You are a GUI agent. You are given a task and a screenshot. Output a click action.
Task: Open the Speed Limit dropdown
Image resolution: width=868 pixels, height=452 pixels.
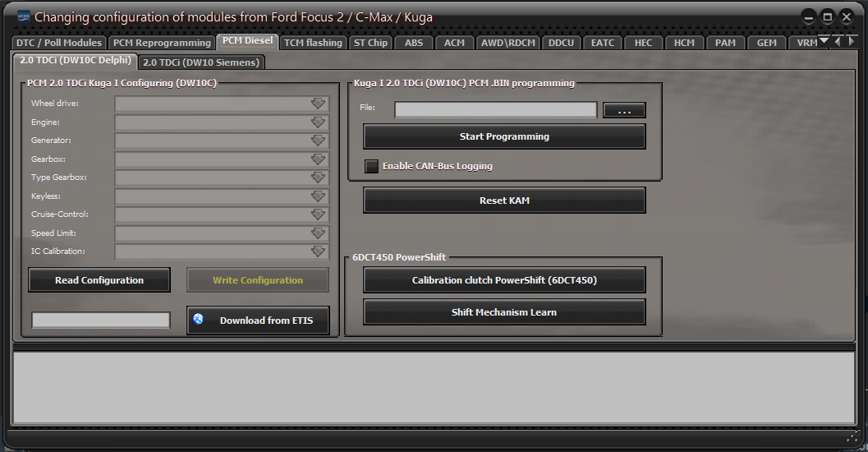(x=318, y=233)
